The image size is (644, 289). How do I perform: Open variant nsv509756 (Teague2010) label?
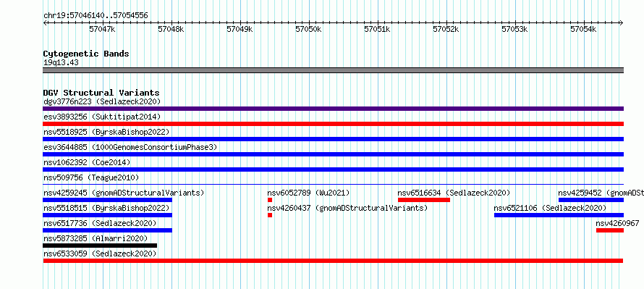pos(91,177)
